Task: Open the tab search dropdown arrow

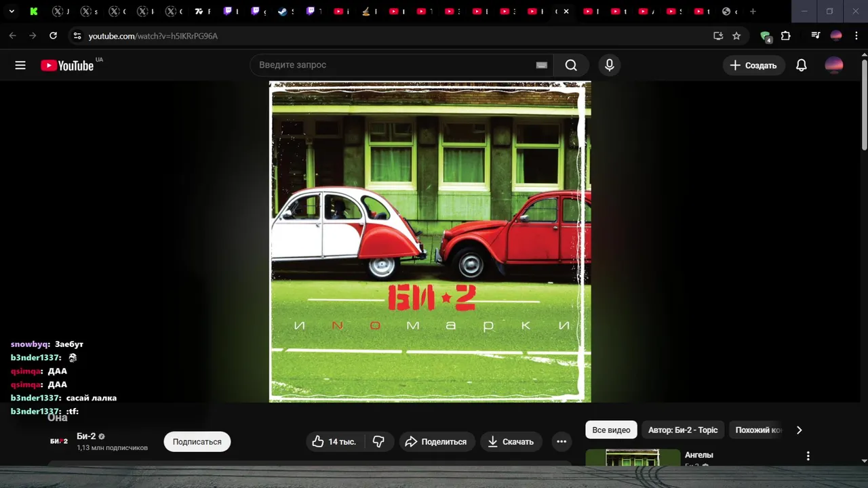Action: (12, 12)
